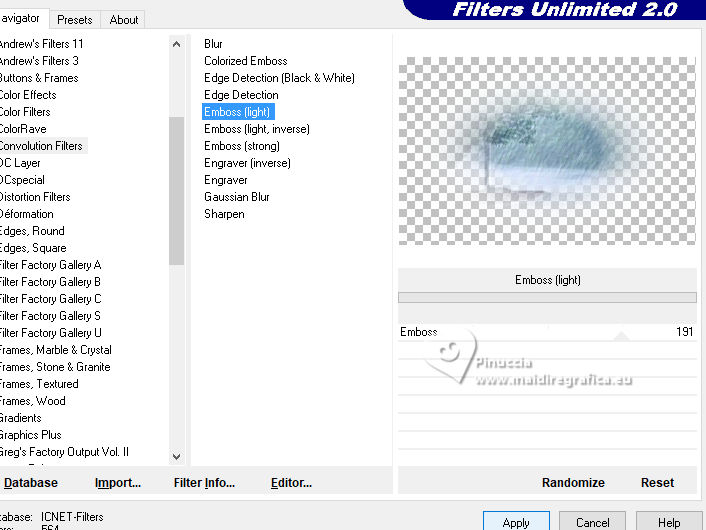Randomize the filter settings

[x=573, y=483]
